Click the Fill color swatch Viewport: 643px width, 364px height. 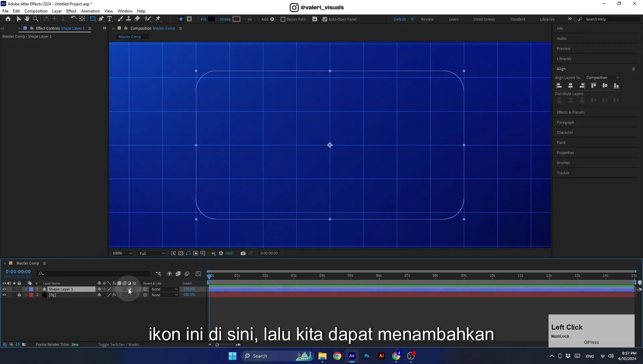pos(212,19)
